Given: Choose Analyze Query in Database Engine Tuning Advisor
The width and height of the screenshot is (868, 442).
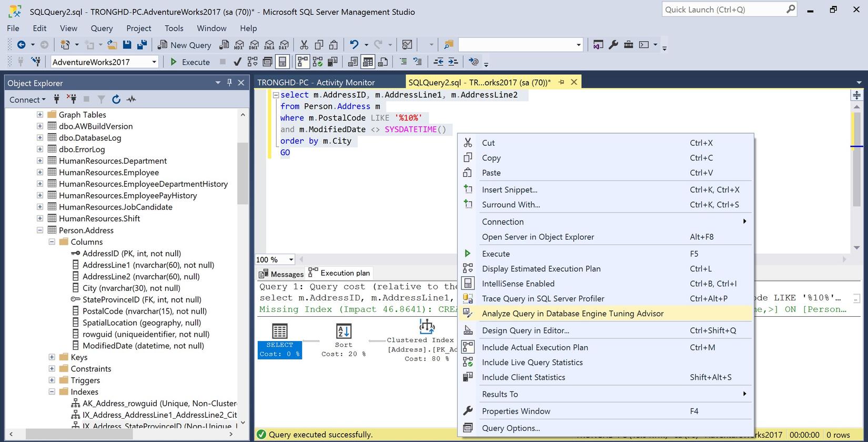Looking at the screenshot, I should [572, 314].
